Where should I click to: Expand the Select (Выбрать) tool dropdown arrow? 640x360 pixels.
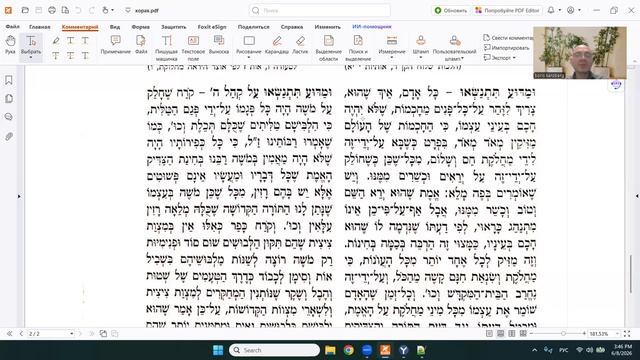(31, 58)
